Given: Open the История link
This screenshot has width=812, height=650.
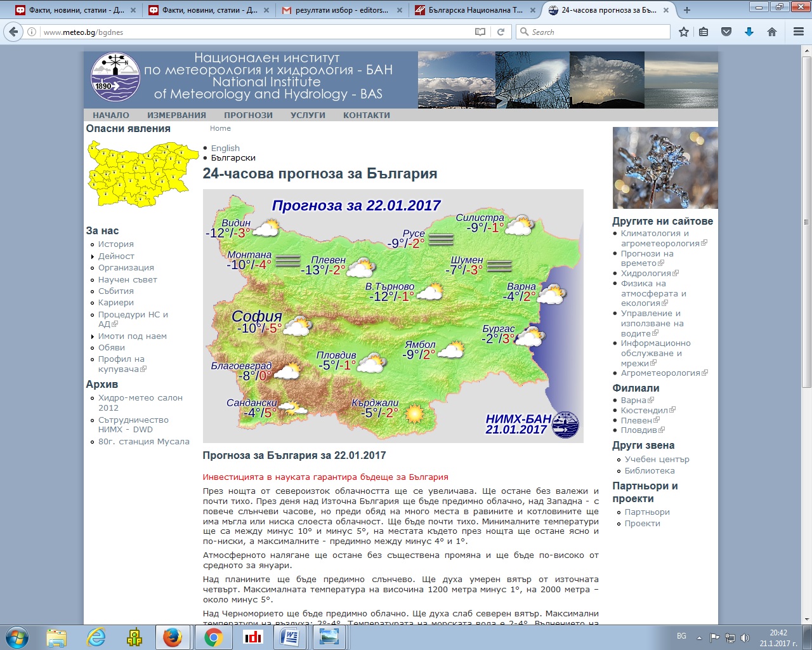Looking at the screenshot, I should click(x=116, y=244).
